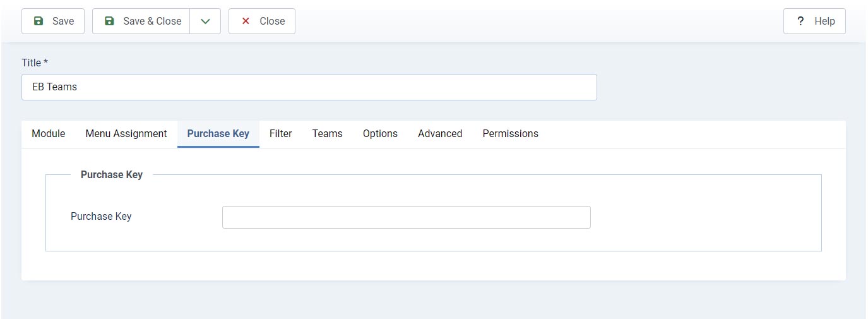
Task: Click inside the Purchase Key text box
Action: pyautogui.click(x=407, y=217)
